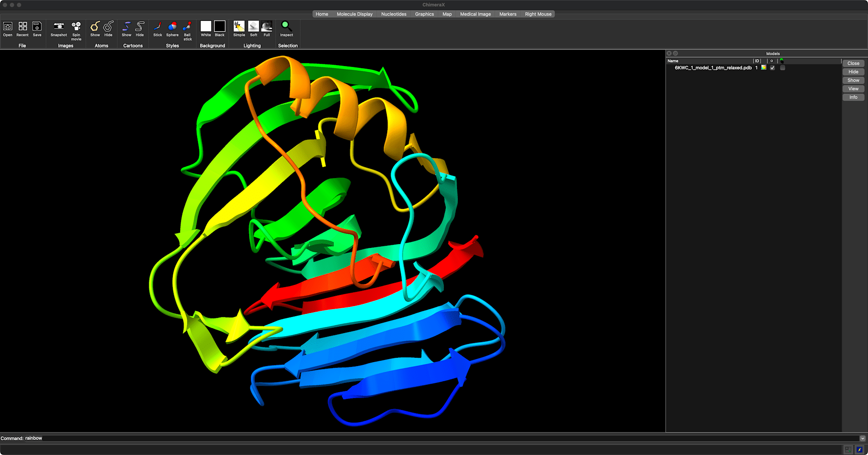Open the Recent files icon
The image size is (868, 455).
coord(23,26)
